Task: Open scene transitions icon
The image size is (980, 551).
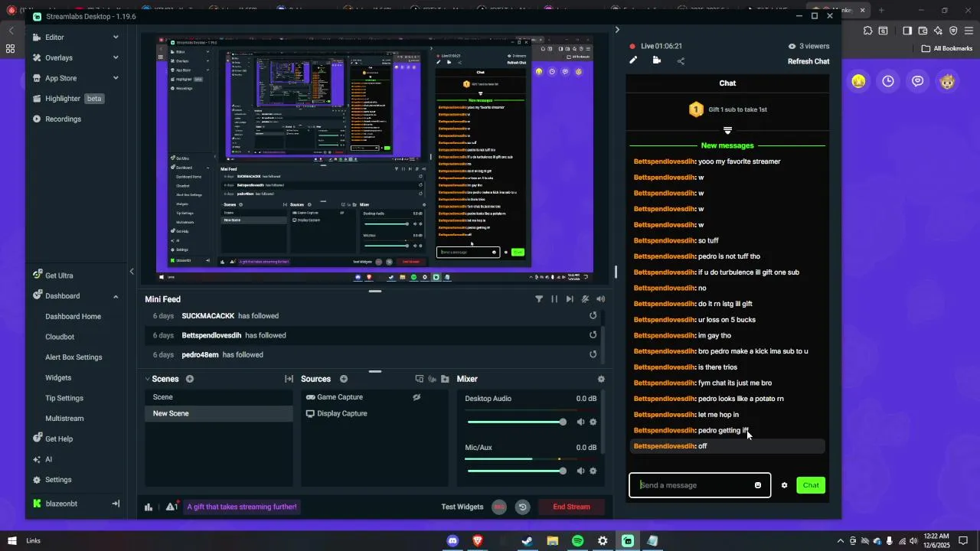Action: click(x=289, y=379)
